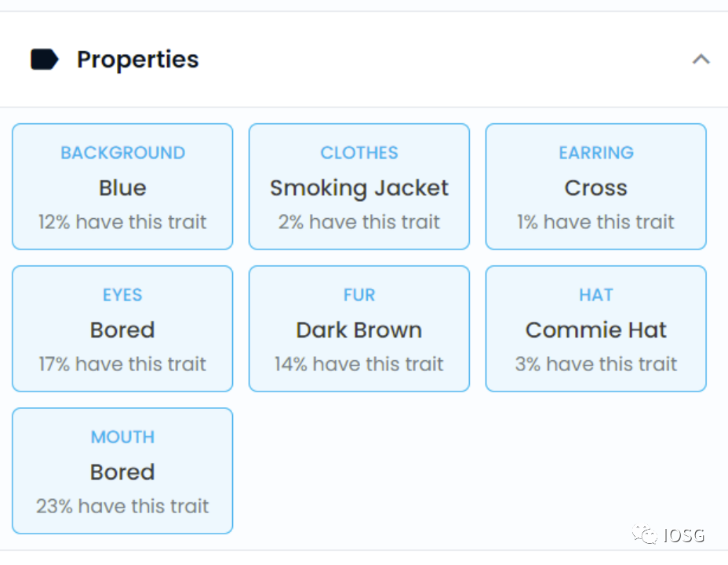
Task: Open the Dark Brown fur trait
Action: (x=359, y=330)
